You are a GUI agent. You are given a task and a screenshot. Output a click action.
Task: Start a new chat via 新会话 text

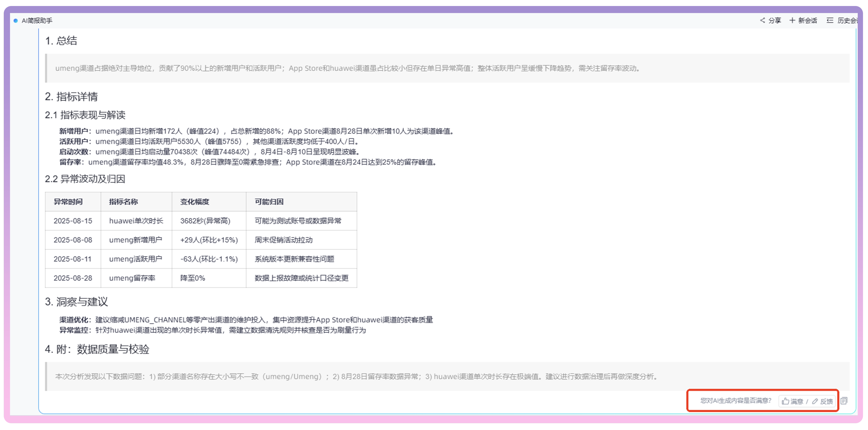(x=807, y=20)
